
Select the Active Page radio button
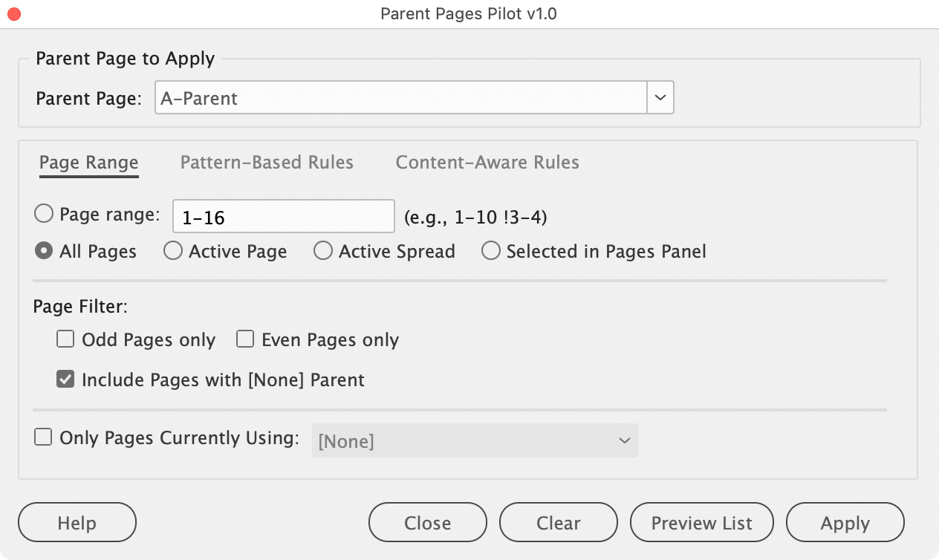tap(173, 251)
